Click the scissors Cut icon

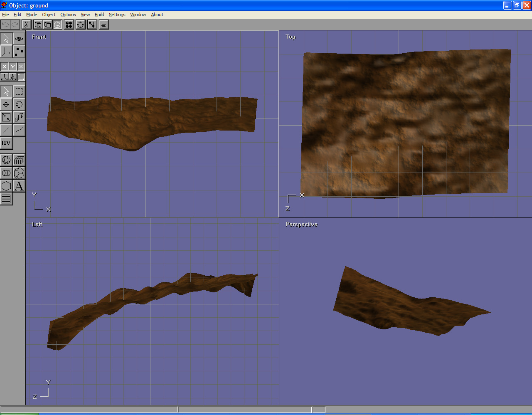coord(26,25)
